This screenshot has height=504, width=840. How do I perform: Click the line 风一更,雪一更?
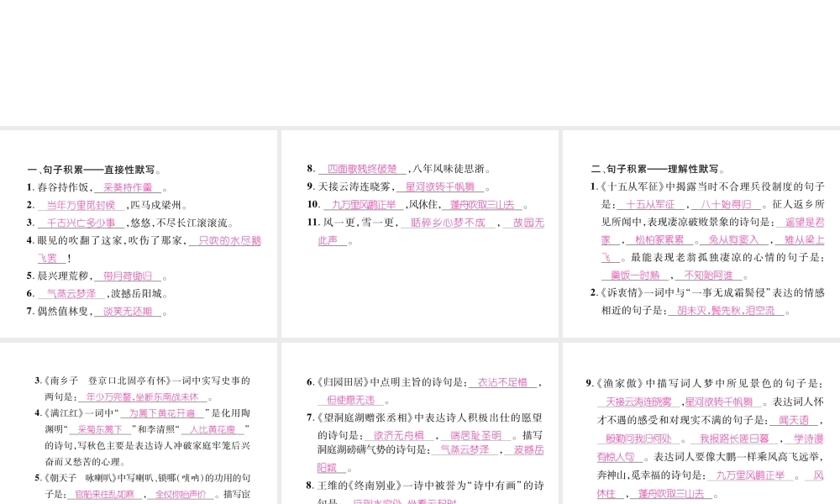pos(359,223)
